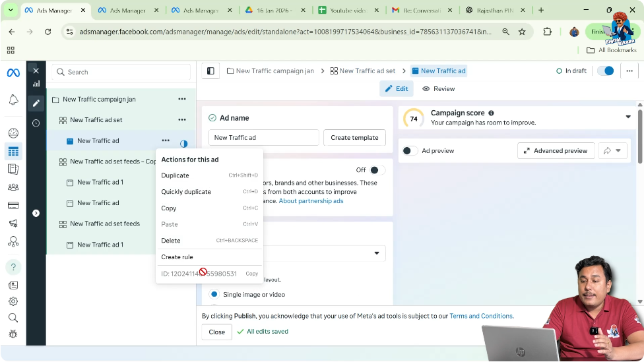Screen dimensions: 644x362
Task: Report a problem with bug icon
Action: (13, 334)
